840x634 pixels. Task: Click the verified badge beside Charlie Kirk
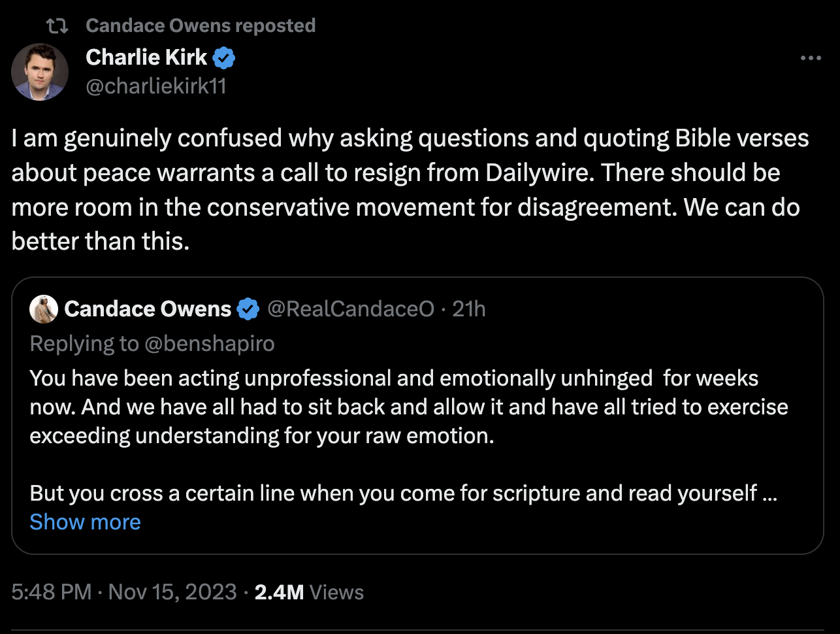(224, 58)
